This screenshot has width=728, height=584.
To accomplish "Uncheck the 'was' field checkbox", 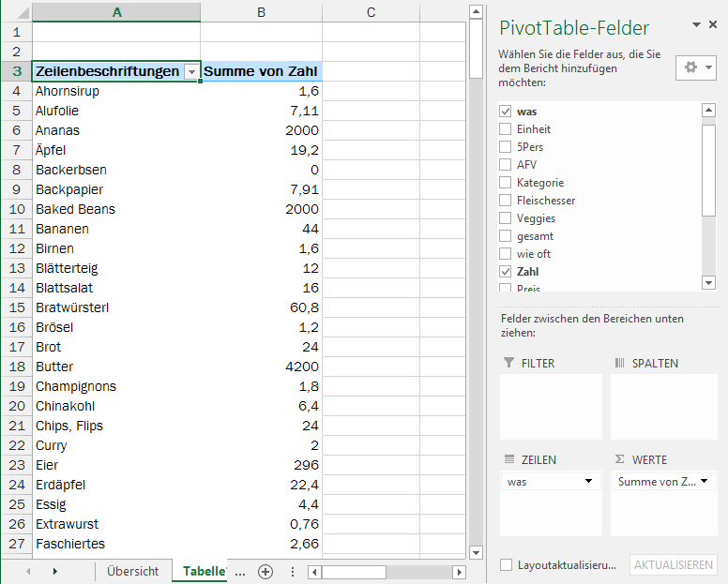I will tap(506, 112).
